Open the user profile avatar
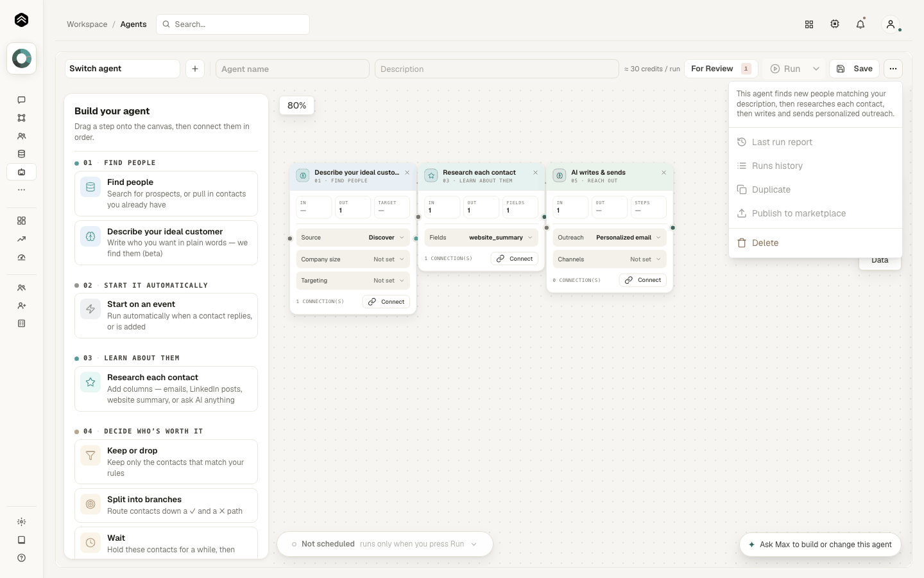924x578 pixels. (891, 24)
